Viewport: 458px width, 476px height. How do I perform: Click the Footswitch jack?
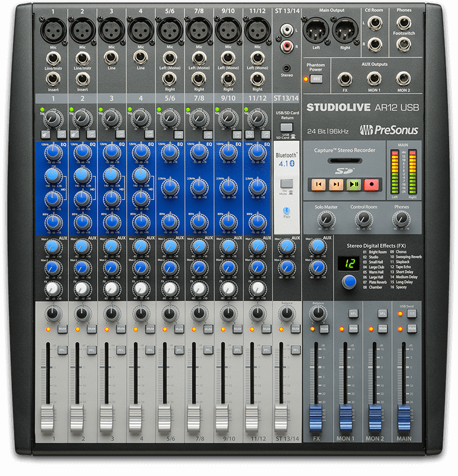pyautogui.click(x=404, y=45)
